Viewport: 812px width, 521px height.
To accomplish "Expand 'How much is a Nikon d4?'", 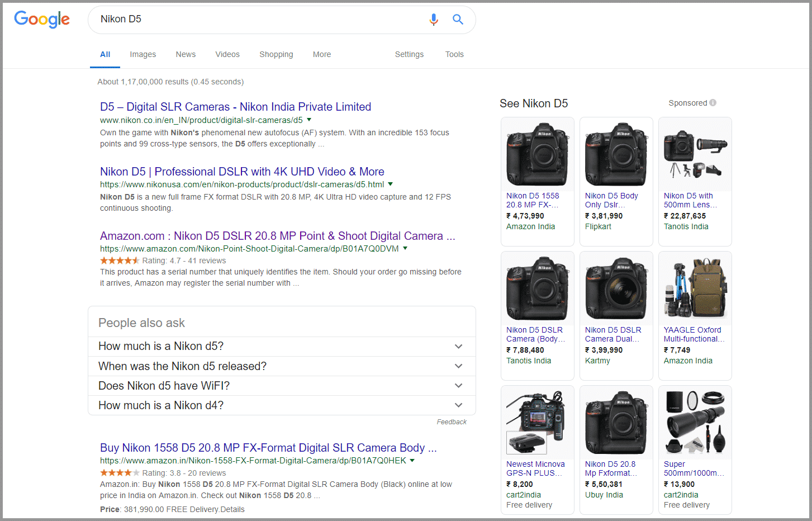I will (282, 405).
